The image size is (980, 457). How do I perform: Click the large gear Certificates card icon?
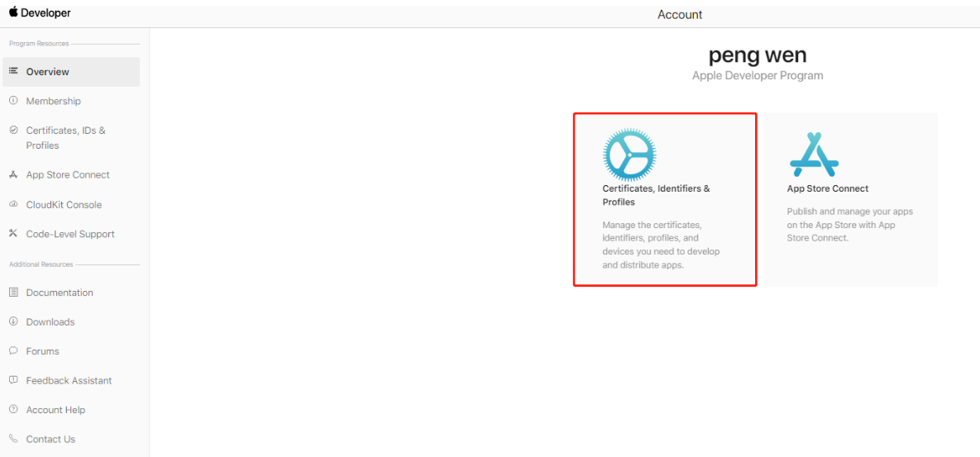click(x=629, y=155)
